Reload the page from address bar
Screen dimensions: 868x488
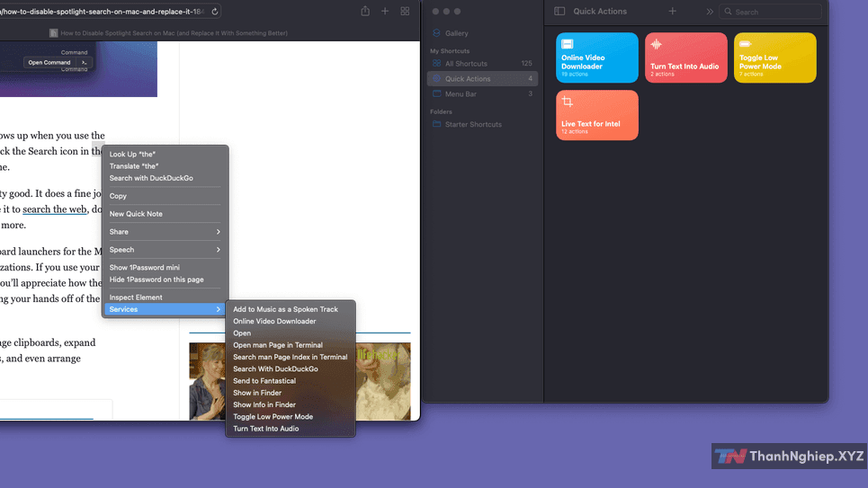click(215, 12)
